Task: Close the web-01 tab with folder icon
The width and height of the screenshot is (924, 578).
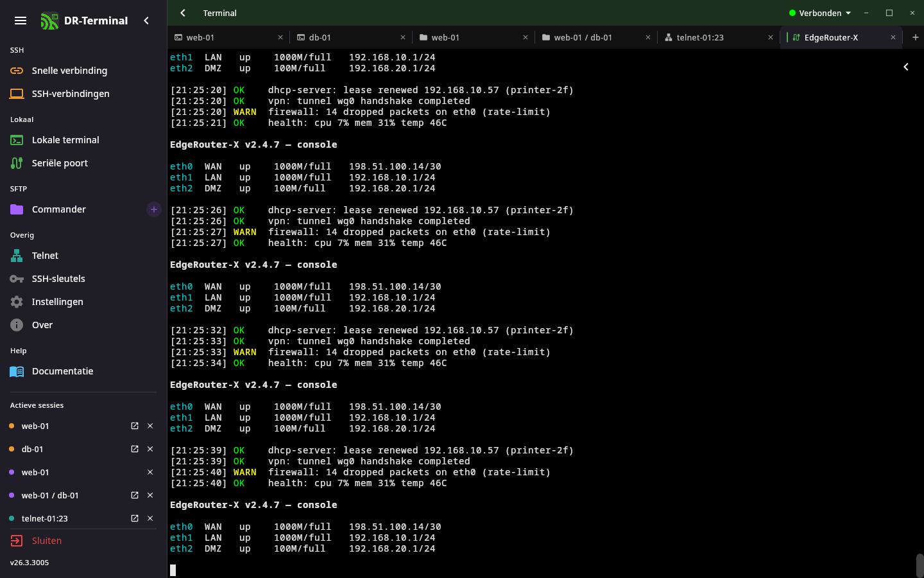Action: (526, 37)
